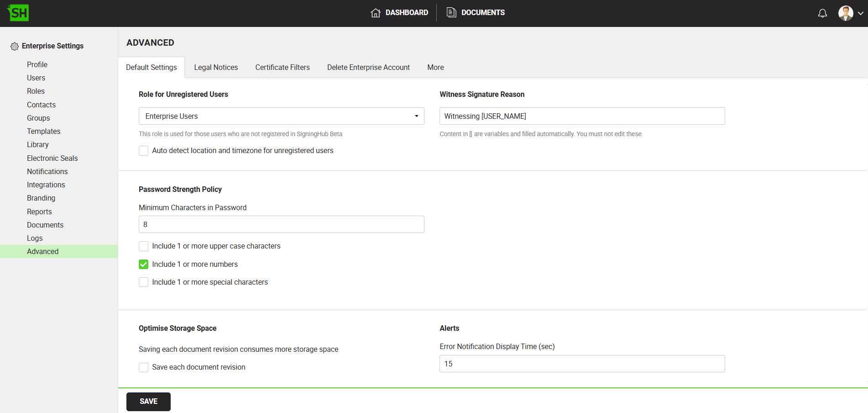Switch to the Legal Notices tab
This screenshot has height=413, width=868.
click(x=216, y=67)
